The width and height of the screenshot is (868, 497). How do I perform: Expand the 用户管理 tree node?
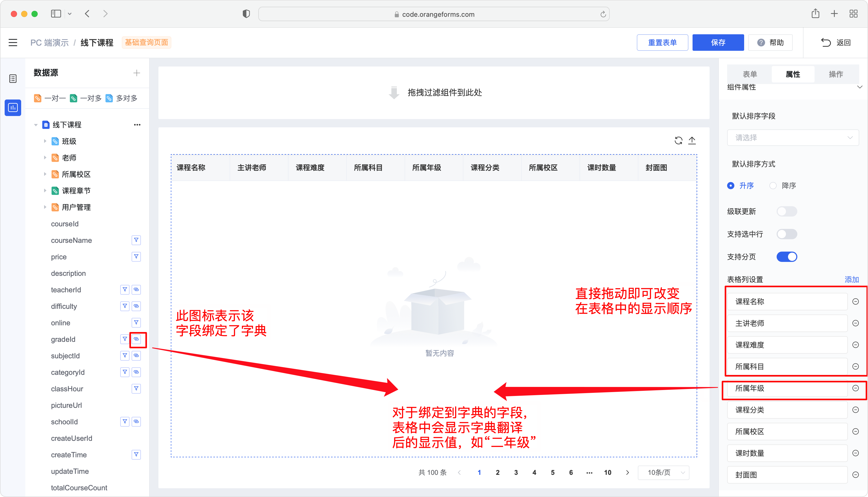point(45,207)
